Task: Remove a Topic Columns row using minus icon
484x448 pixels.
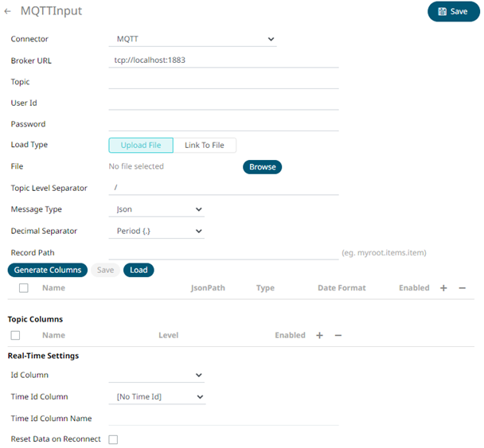Action: click(x=338, y=335)
